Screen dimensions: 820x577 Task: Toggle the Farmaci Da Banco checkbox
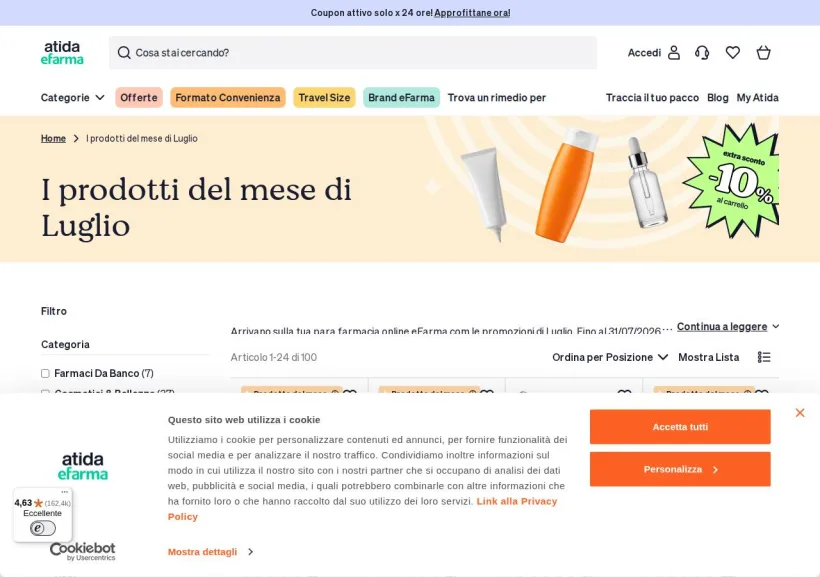[45, 374]
